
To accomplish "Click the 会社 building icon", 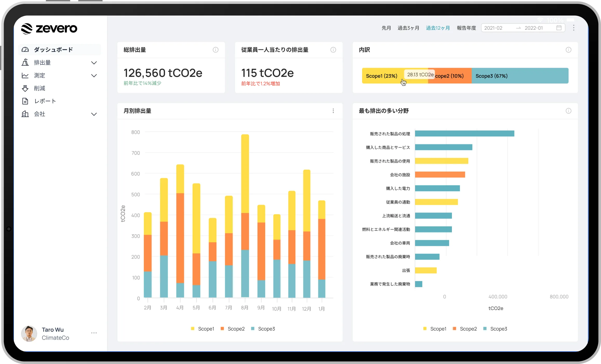I will click(25, 114).
